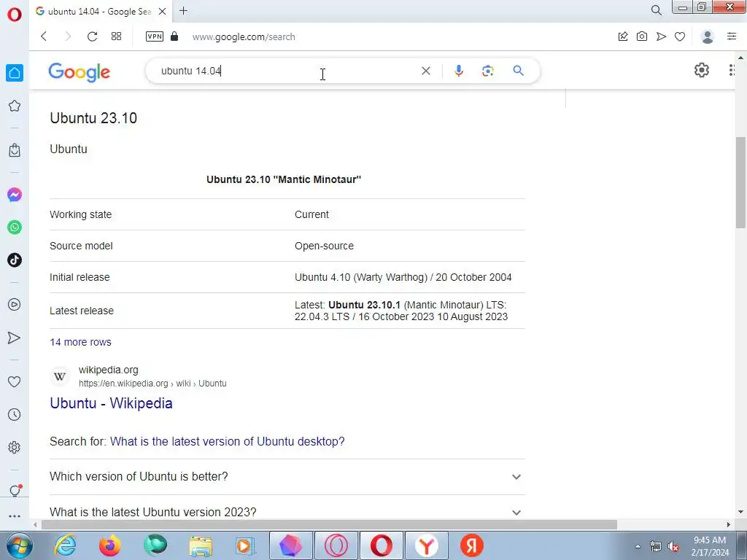Close the ubuntu 14.04 Google Search tab
Viewport: 747px width, 560px height.
163,11
